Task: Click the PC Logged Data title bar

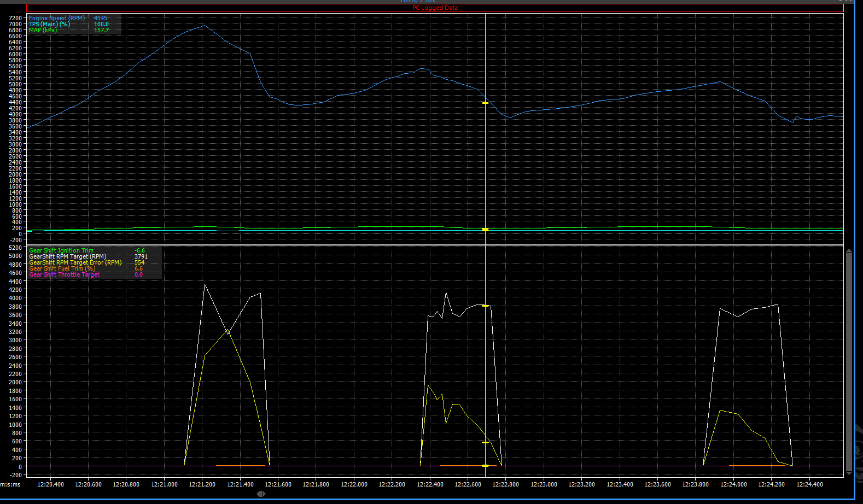Action: click(435, 8)
